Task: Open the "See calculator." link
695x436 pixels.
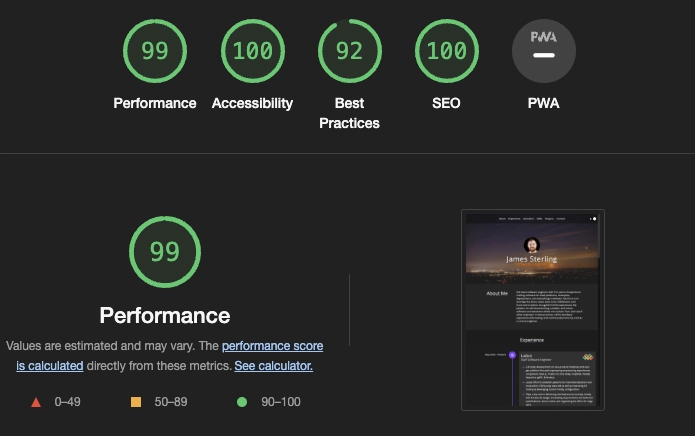Action: [x=273, y=366]
